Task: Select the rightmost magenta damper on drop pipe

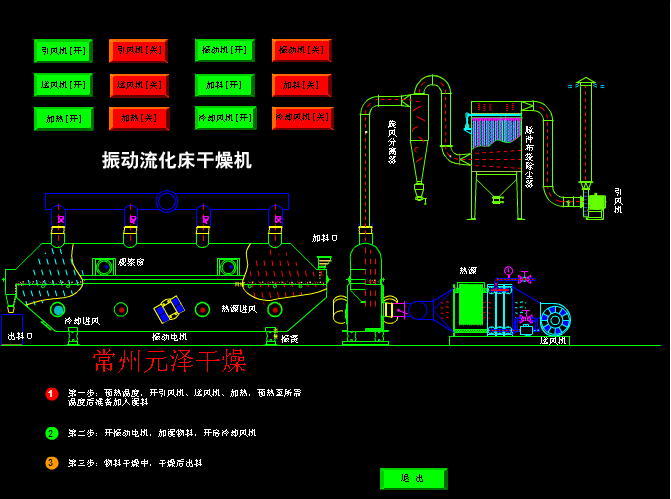Action: coord(278,220)
